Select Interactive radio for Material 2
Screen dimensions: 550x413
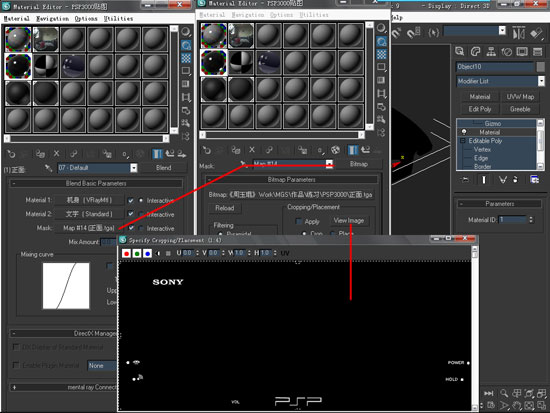[x=141, y=214]
